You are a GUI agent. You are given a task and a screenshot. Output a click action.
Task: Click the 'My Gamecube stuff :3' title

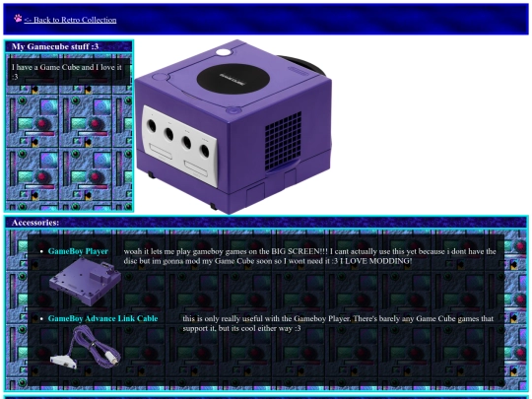pyautogui.click(x=55, y=46)
